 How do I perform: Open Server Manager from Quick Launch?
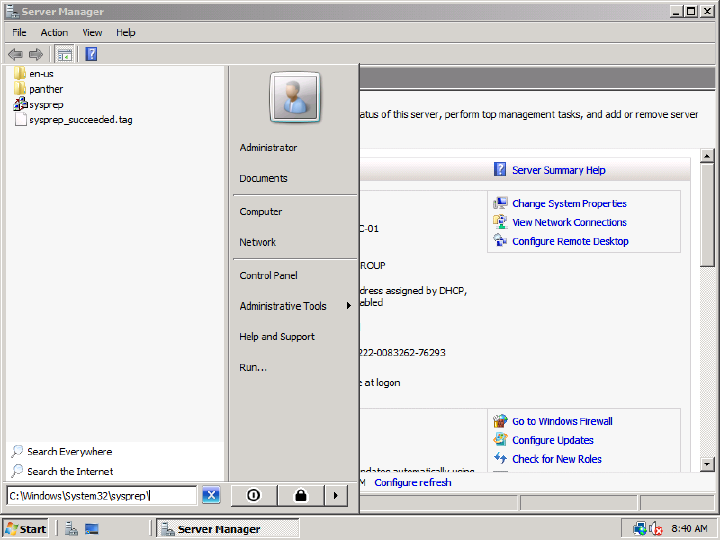pos(71,529)
